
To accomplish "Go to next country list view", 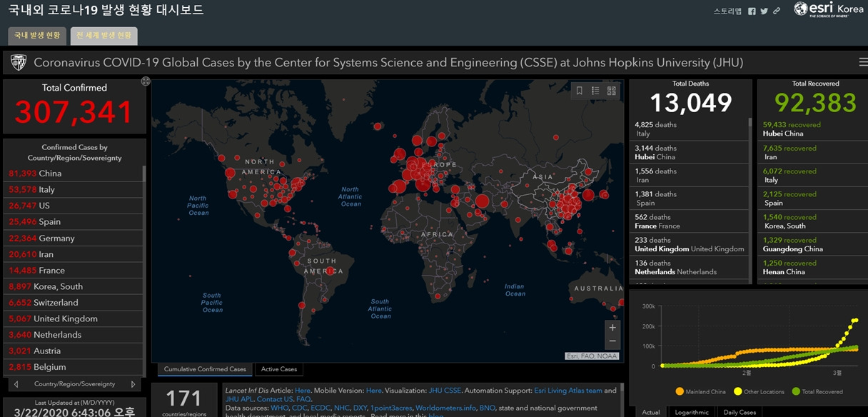I will pos(133,384).
